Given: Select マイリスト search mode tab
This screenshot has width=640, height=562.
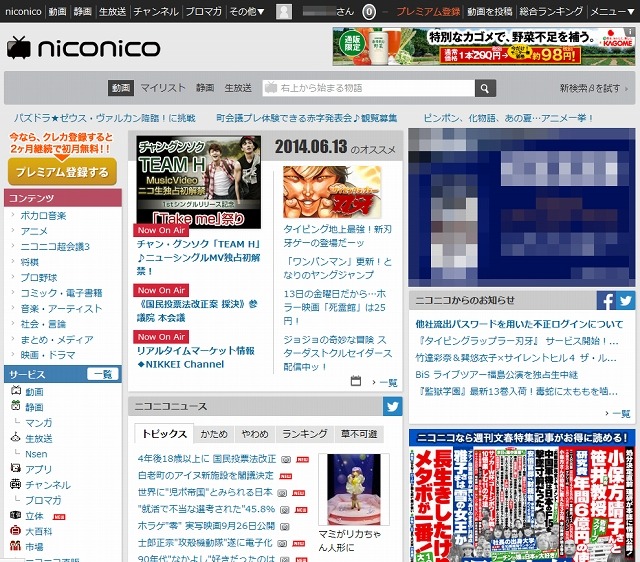Looking at the screenshot, I should [x=163, y=88].
